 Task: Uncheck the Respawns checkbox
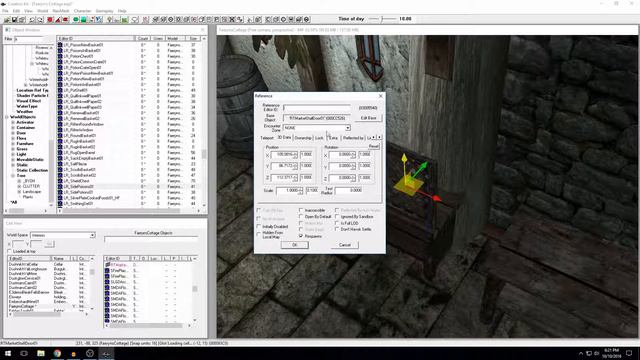[x=301, y=236]
